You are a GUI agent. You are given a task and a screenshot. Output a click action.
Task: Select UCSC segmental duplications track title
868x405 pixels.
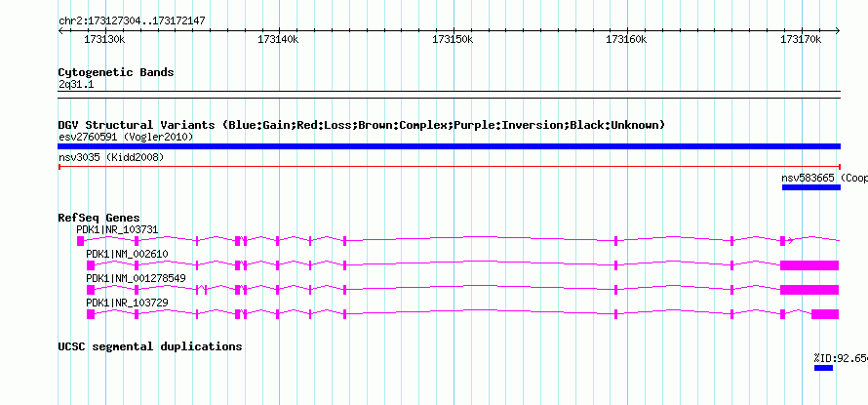(150, 346)
